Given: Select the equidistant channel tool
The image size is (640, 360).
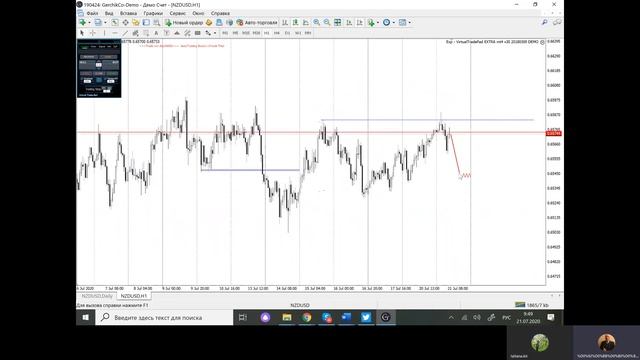Looking at the screenshot, I should click(136, 33).
